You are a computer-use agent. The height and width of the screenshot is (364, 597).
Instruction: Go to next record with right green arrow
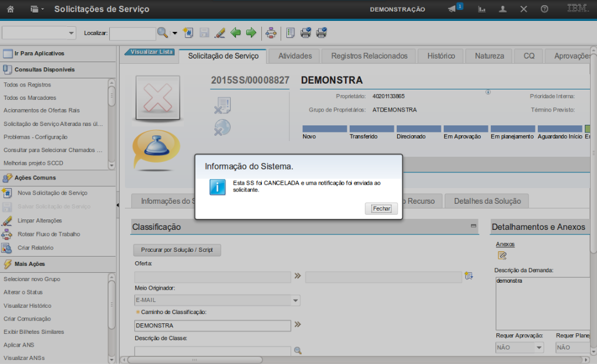click(251, 33)
